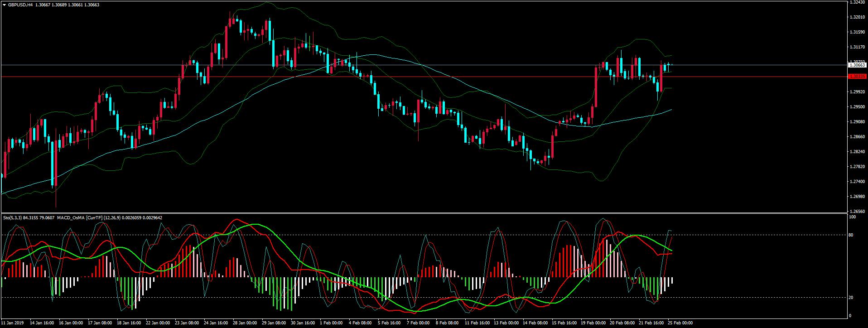Viewport: 868px width, 328px height.
Task: Click the 15 Feb 16:00 time label
Action: pos(564,323)
